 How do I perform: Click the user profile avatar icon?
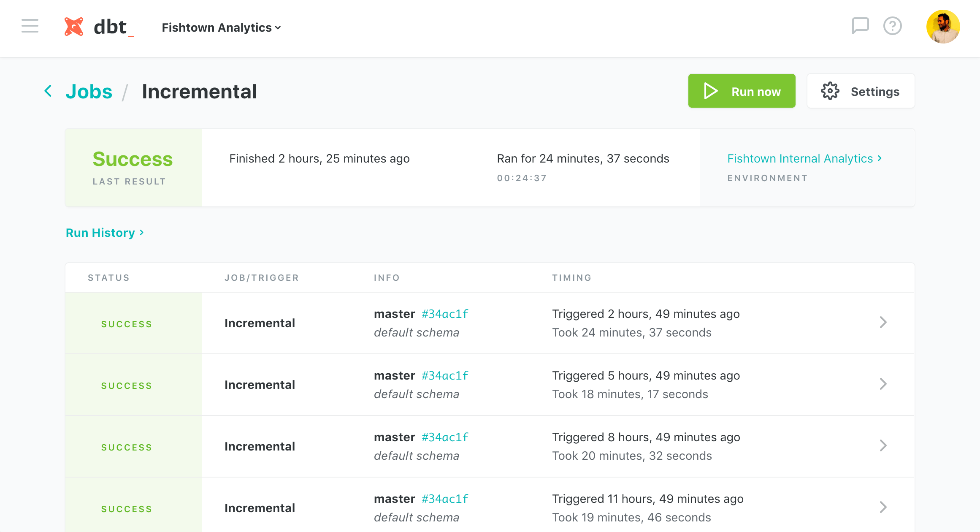pyautogui.click(x=943, y=27)
